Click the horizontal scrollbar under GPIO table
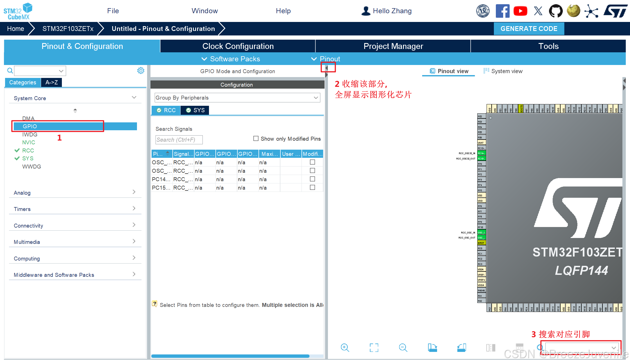 point(230,356)
